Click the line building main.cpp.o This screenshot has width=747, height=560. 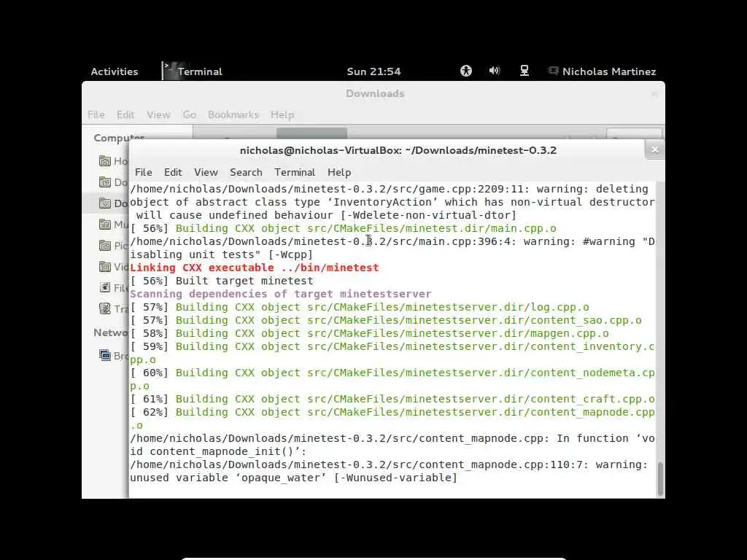[343, 228]
